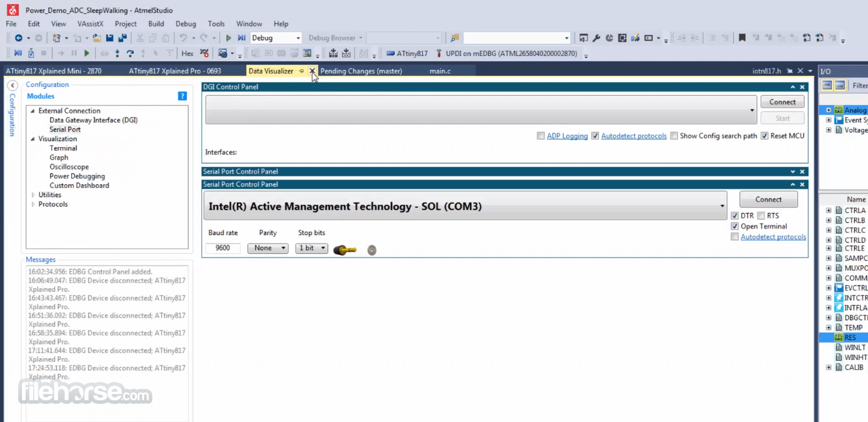Click the Save floppy disk icon
This screenshot has width=868, height=422.
coord(110,38)
